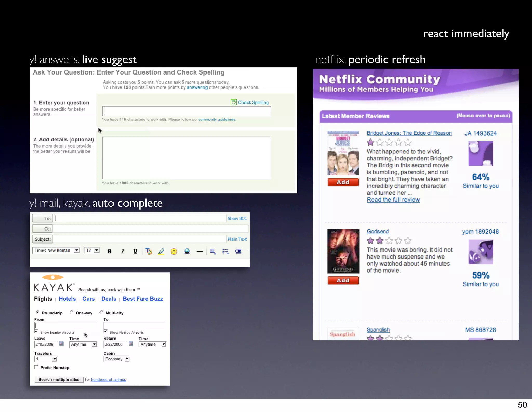The width and height of the screenshot is (532, 412).
Task: Click the Godsend poster thumbnail
Action: coord(343,251)
